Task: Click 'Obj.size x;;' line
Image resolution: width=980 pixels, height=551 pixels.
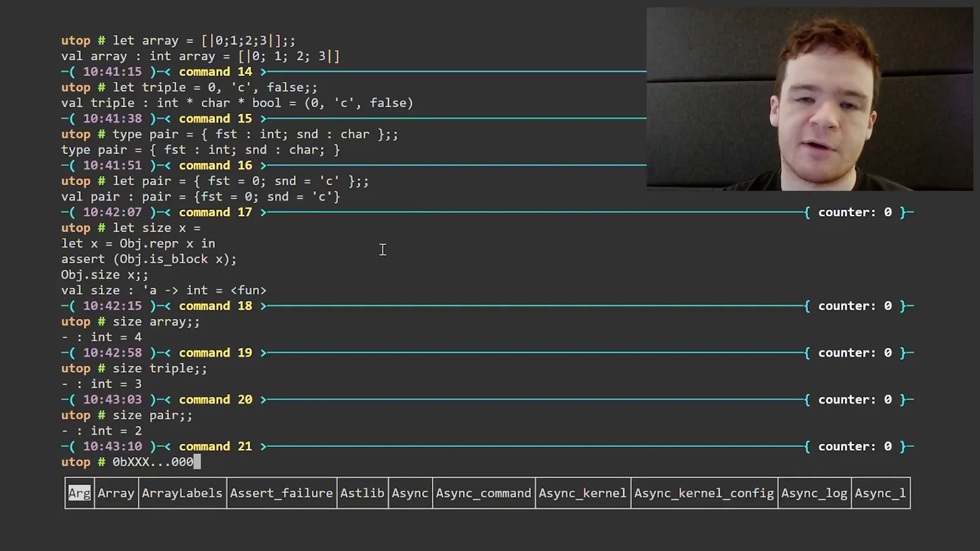Action: pos(105,274)
